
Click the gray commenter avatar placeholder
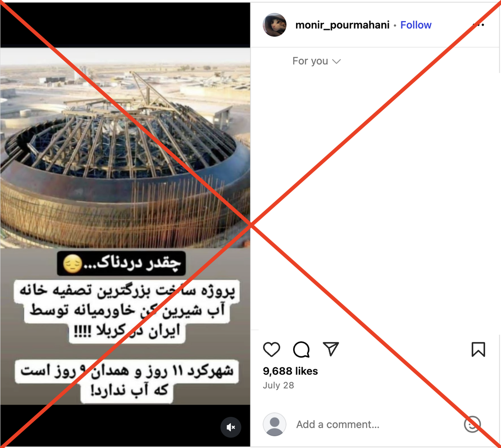tap(274, 424)
